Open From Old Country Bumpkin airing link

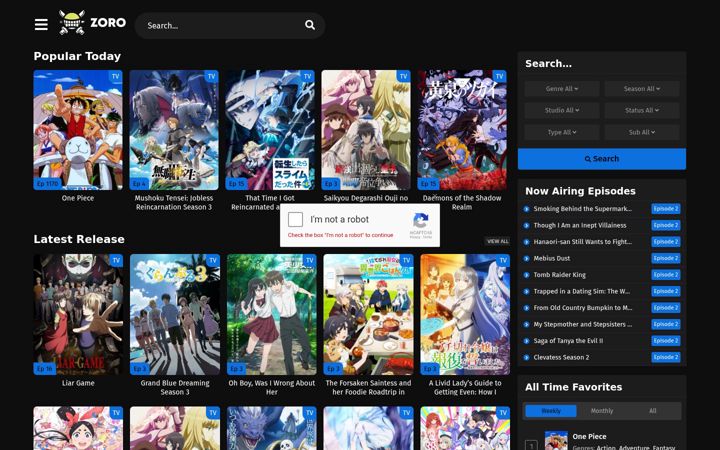[x=583, y=308]
